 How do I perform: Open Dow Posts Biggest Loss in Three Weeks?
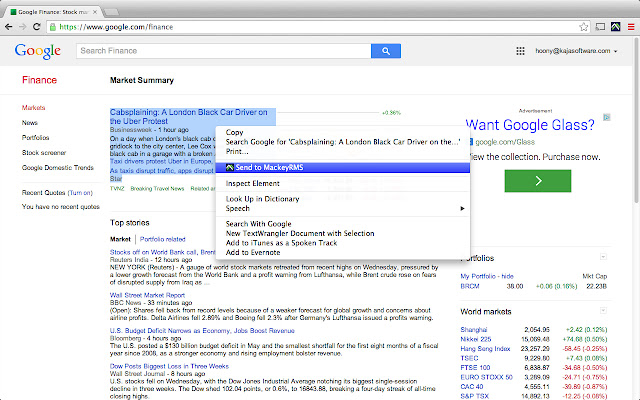pyautogui.click(x=169, y=366)
